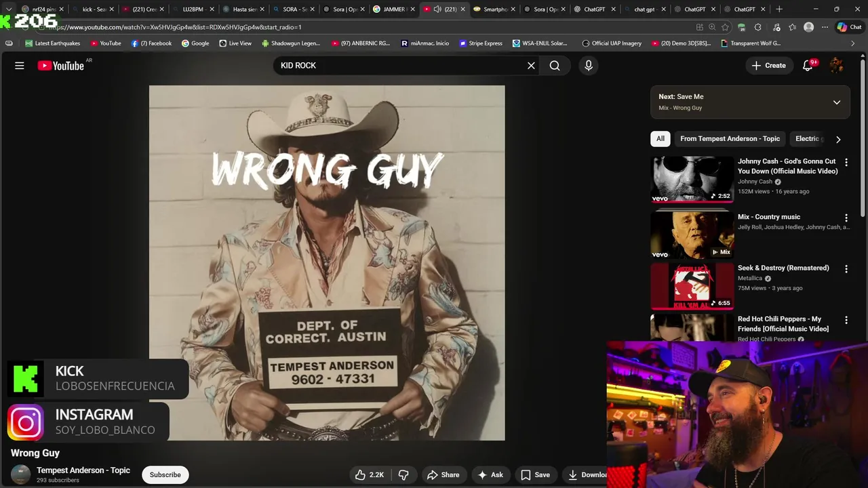
Task: Like the Wrong Guy video
Action: (369, 475)
